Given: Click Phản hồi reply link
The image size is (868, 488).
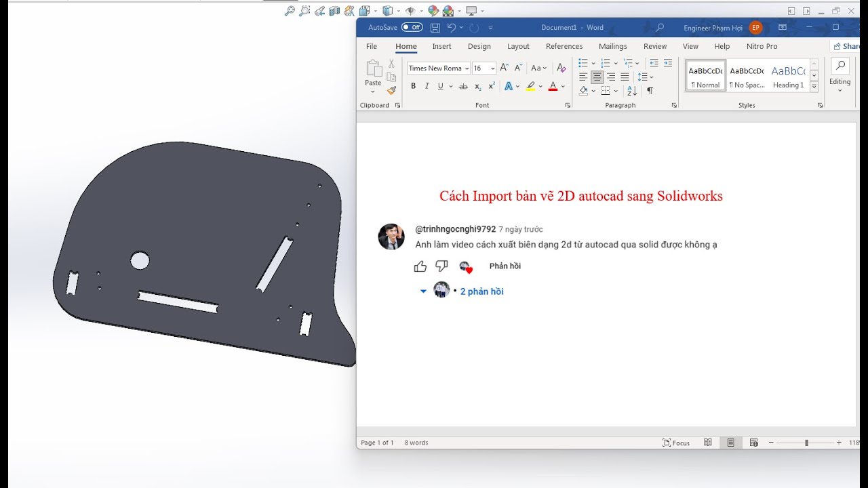Looking at the screenshot, I should (505, 266).
